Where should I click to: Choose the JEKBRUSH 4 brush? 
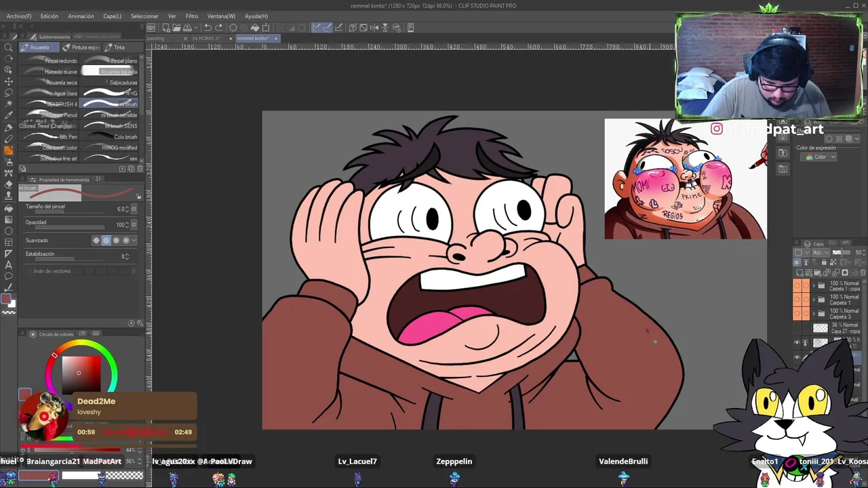[50, 104]
